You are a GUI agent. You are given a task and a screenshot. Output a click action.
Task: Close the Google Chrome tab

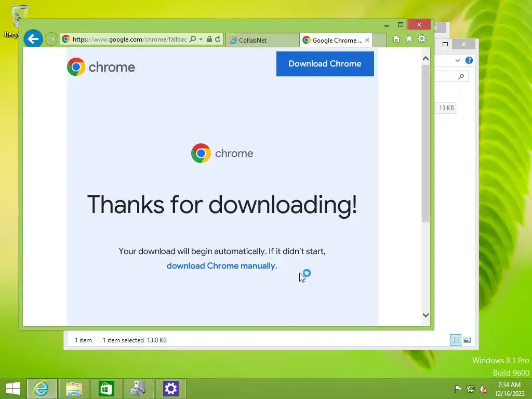click(367, 40)
